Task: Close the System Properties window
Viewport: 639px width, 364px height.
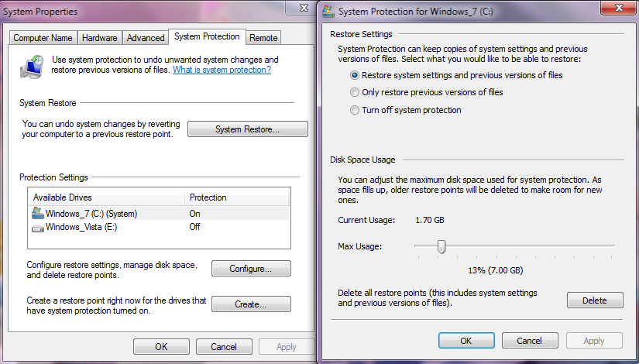Action: tap(304, 8)
